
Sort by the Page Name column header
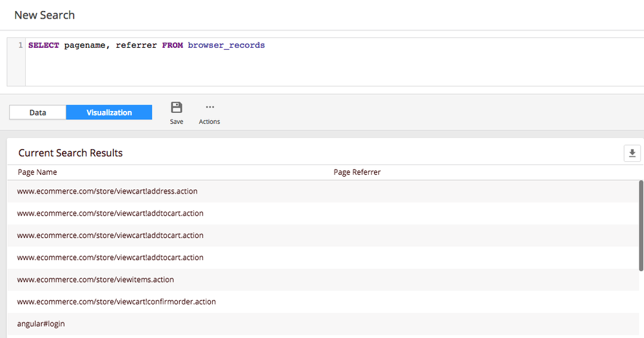click(37, 172)
